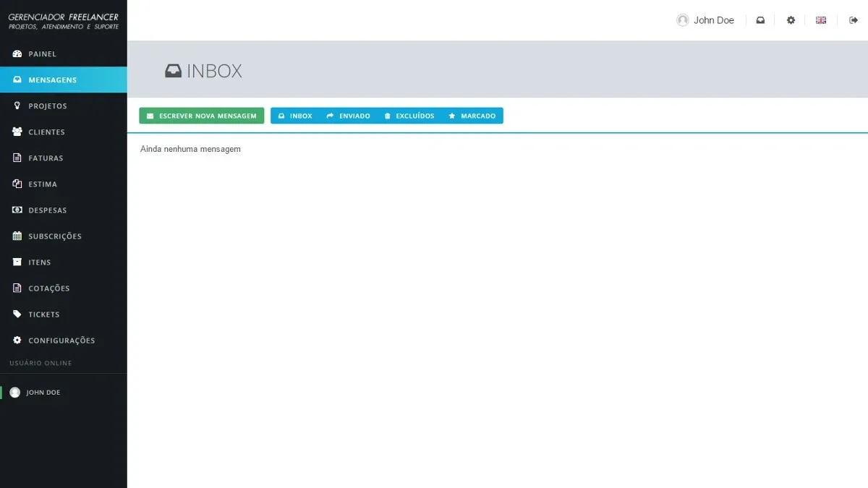This screenshot has height=488, width=868.
Task: Switch to the Enviado messages tab
Action: pos(348,116)
